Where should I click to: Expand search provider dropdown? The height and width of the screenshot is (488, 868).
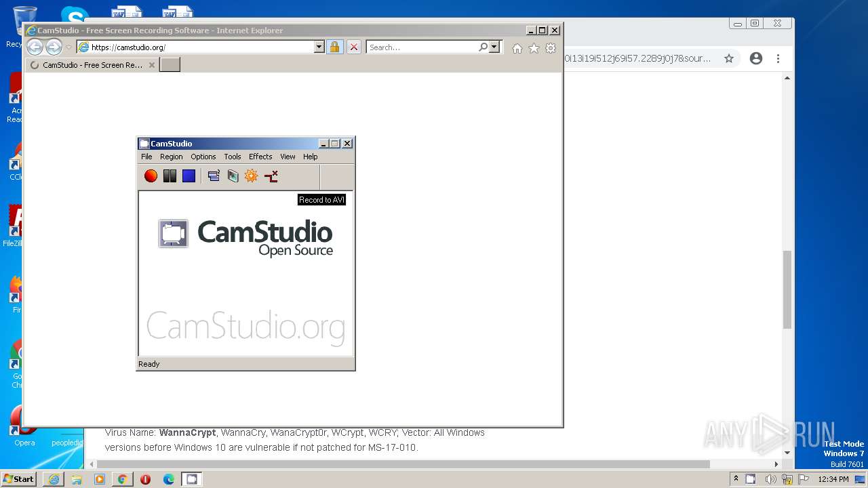(494, 47)
